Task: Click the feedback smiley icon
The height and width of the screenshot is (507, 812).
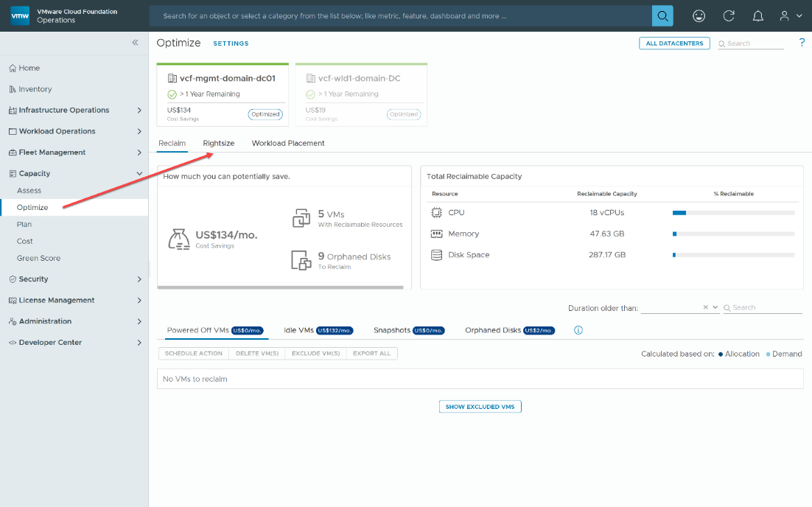Action: (x=699, y=15)
